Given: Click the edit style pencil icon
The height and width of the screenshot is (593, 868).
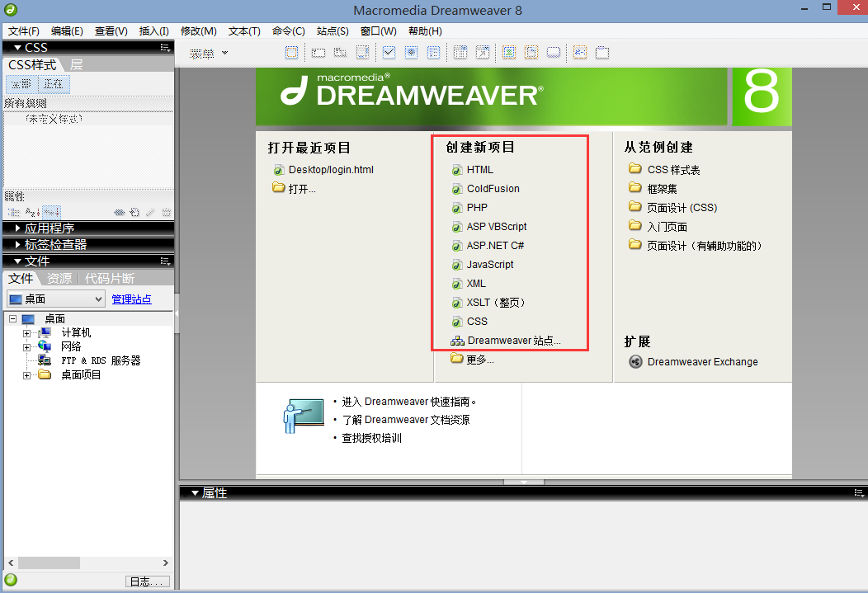Looking at the screenshot, I should (x=150, y=213).
